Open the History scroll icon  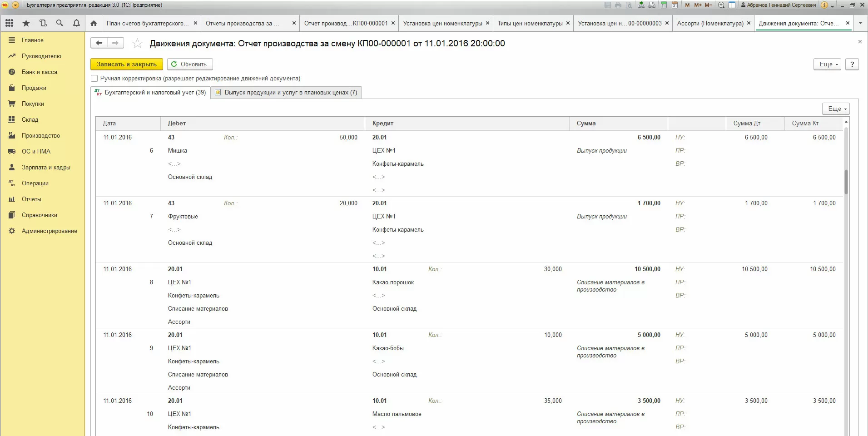(43, 23)
